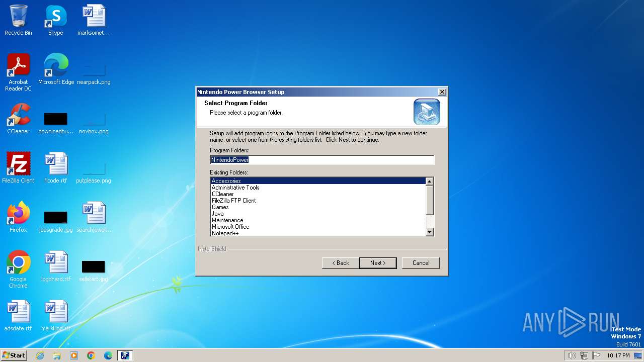Select Microsoft Office folder entry
Viewport: 644px width, 362px height.
tap(318, 227)
